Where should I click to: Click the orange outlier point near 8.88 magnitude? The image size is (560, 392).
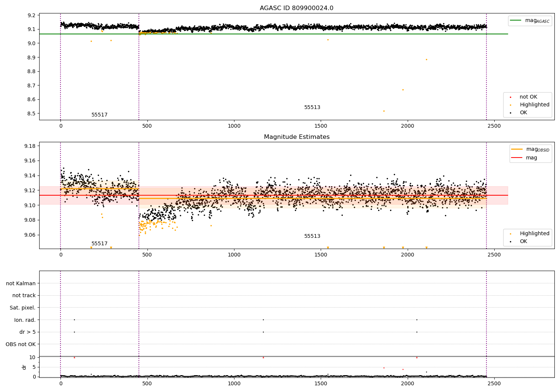(x=426, y=59)
